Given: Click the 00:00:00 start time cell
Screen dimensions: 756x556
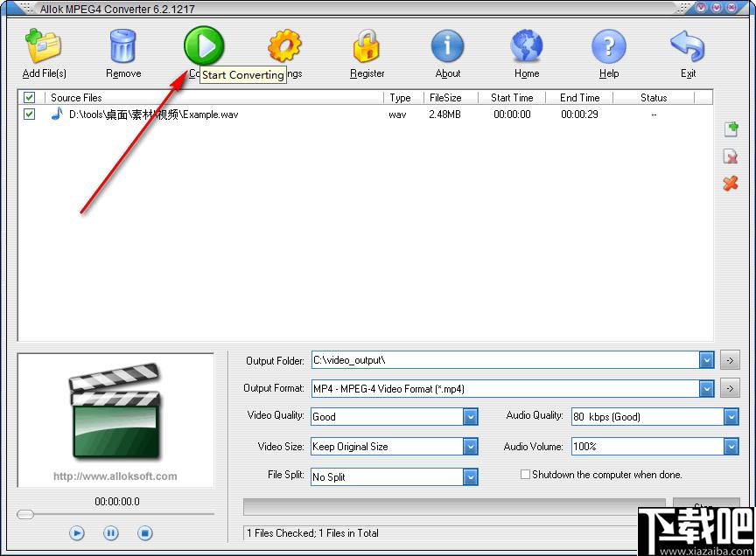Looking at the screenshot, I should tap(512, 115).
